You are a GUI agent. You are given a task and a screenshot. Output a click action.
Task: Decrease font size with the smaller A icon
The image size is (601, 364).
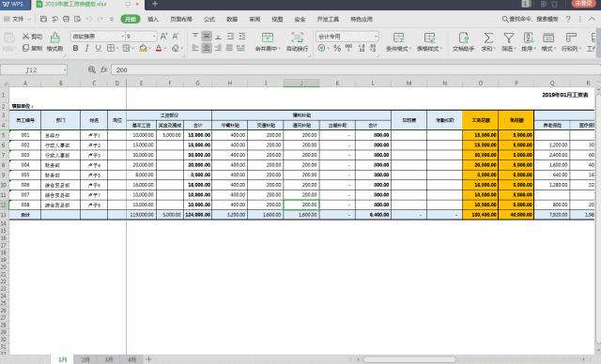(176, 37)
